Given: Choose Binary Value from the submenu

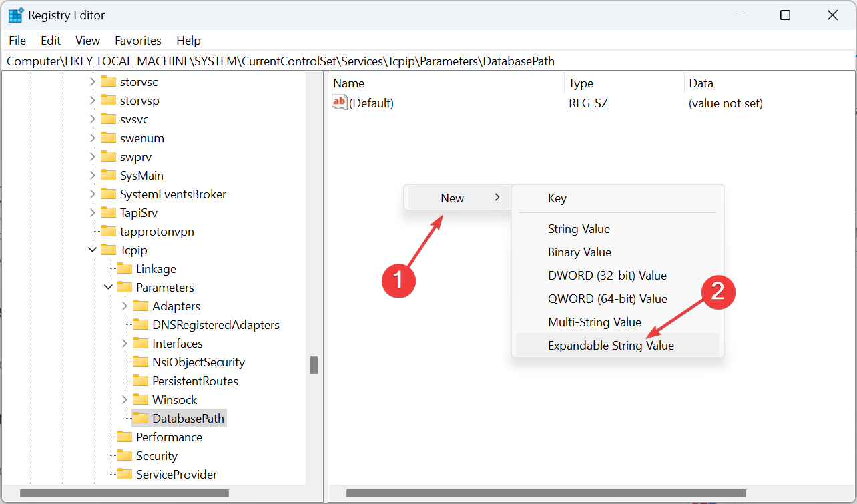Looking at the screenshot, I should pos(618,252).
